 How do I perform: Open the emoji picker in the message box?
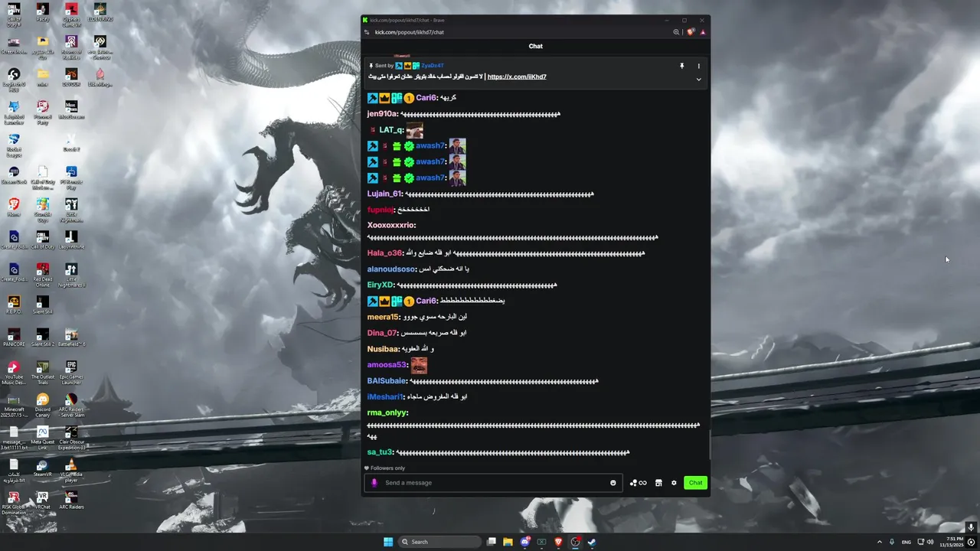pos(613,483)
